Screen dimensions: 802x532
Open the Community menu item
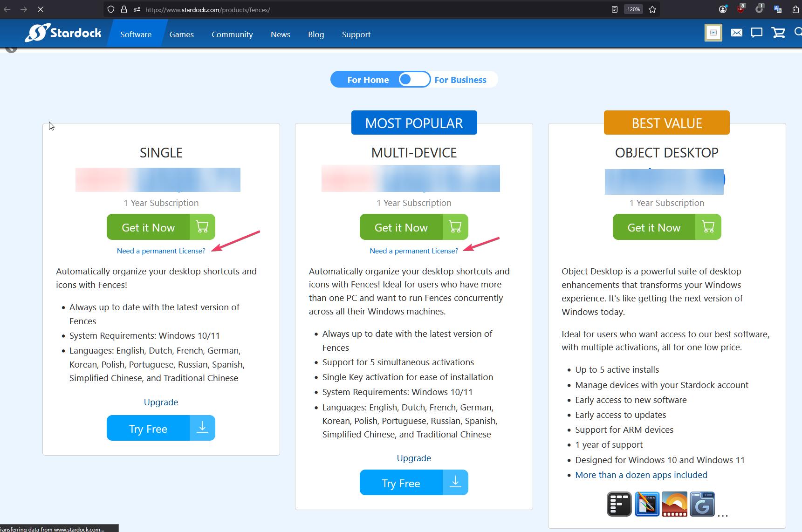tap(232, 34)
